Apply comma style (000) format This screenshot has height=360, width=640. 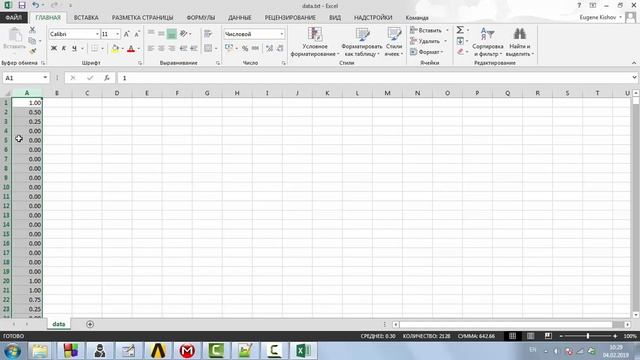[256, 49]
